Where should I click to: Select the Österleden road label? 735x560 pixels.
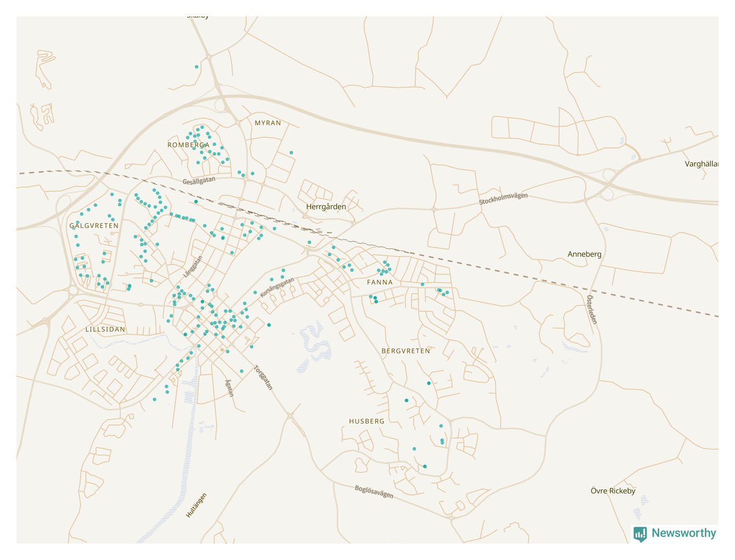[591, 310]
